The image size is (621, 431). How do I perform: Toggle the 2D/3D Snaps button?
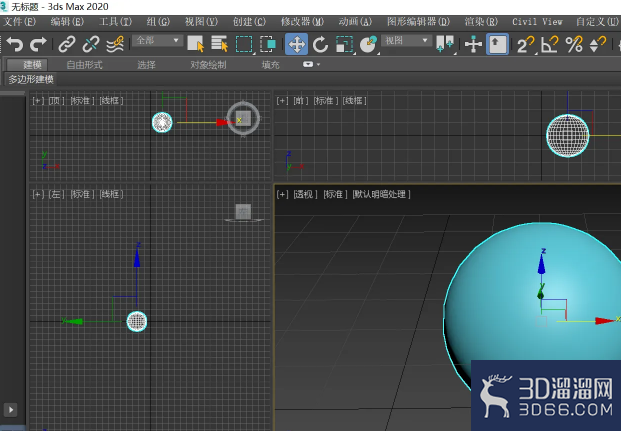[526, 44]
